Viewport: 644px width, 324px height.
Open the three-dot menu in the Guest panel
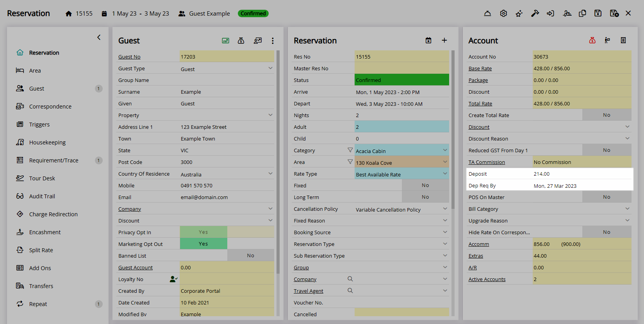click(273, 41)
